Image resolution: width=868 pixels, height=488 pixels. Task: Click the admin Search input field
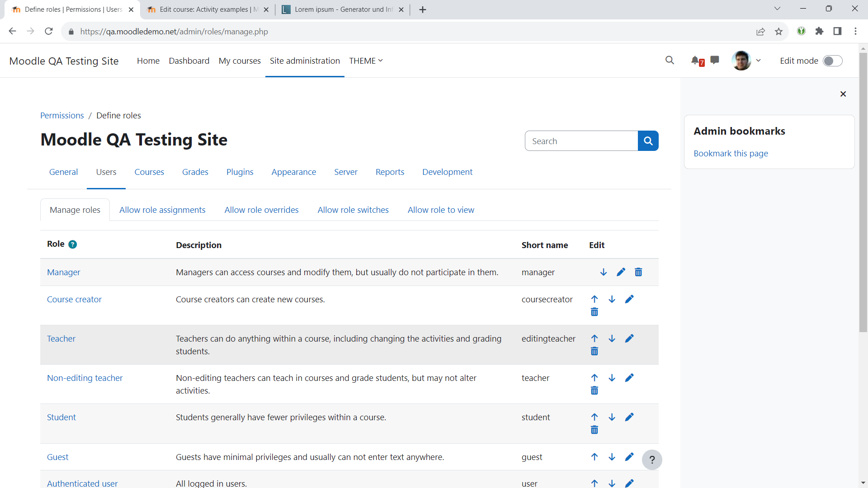[x=581, y=141]
